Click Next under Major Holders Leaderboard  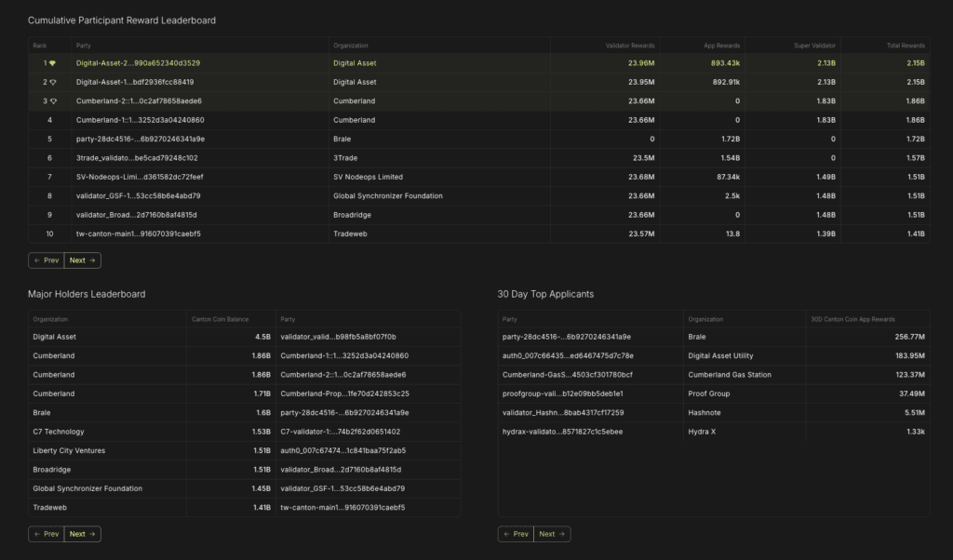coord(82,535)
